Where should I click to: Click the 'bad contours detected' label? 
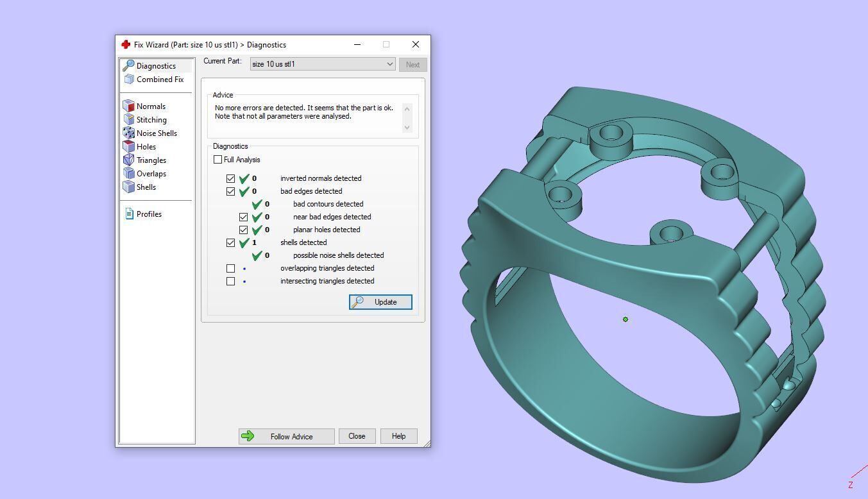tap(328, 204)
